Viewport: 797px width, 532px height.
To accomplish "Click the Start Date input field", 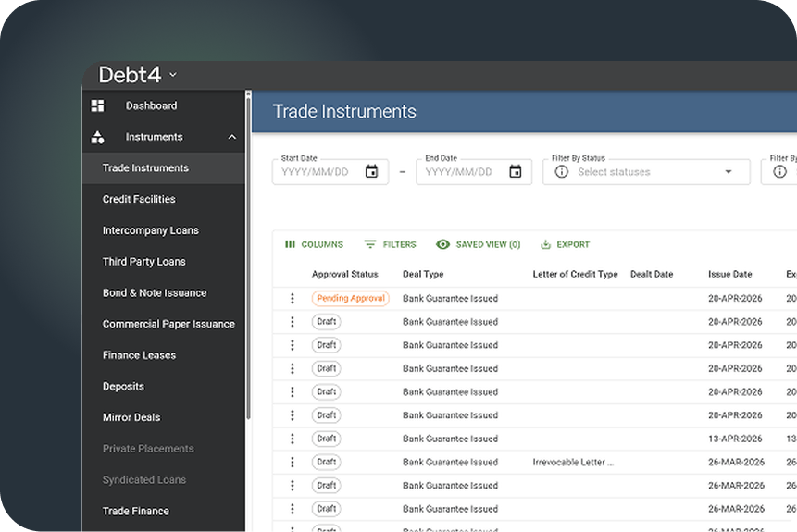I will click(330, 172).
